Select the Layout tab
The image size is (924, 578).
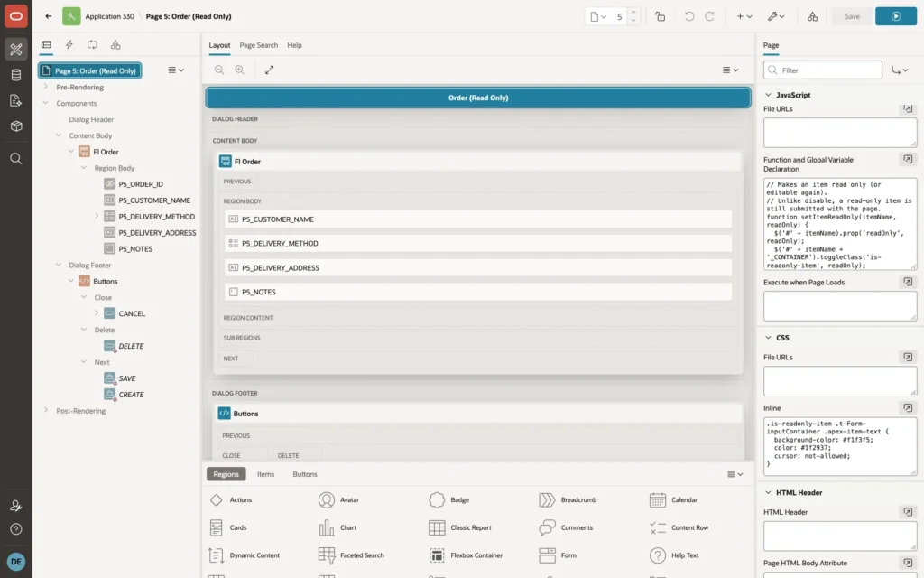(219, 45)
